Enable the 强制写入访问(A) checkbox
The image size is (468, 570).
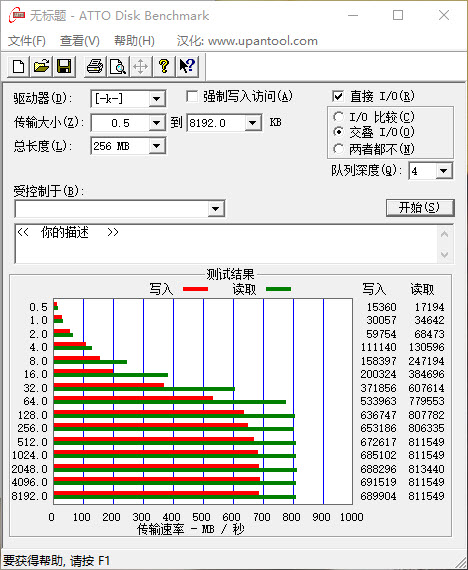[x=192, y=97]
